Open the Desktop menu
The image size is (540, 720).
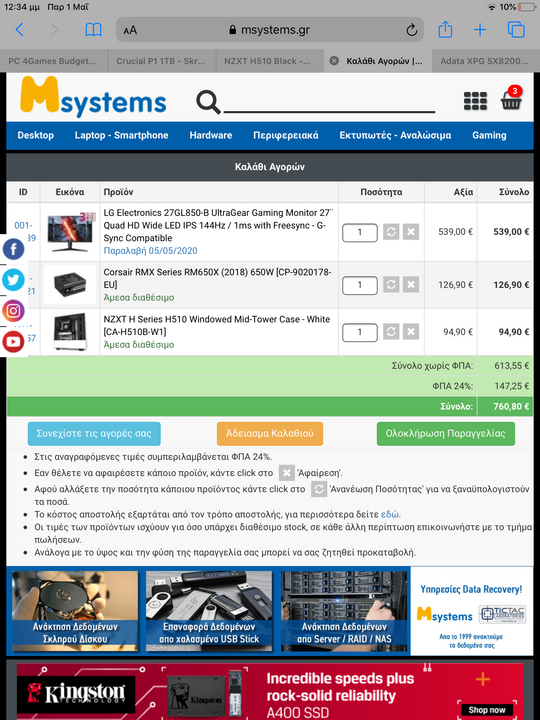click(x=35, y=135)
